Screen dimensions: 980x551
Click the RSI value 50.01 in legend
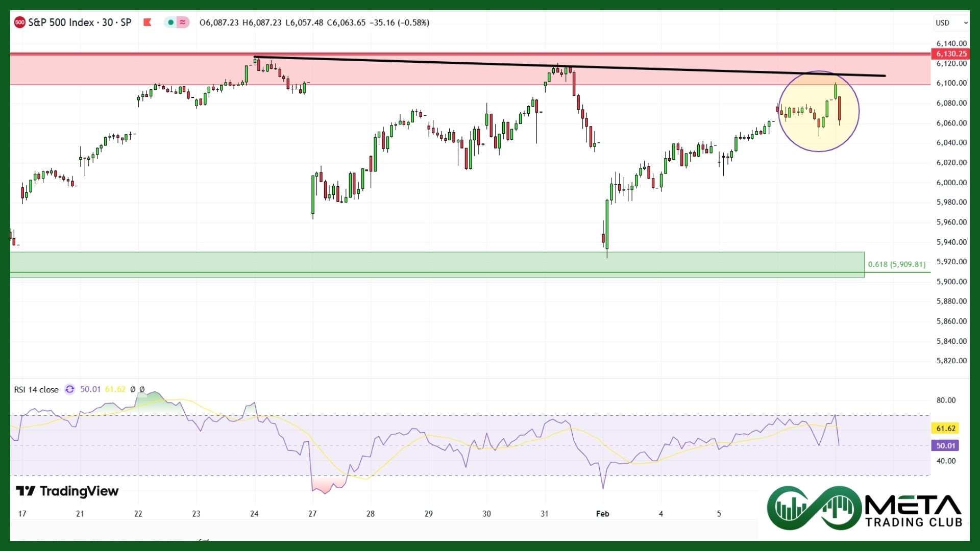point(90,389)
